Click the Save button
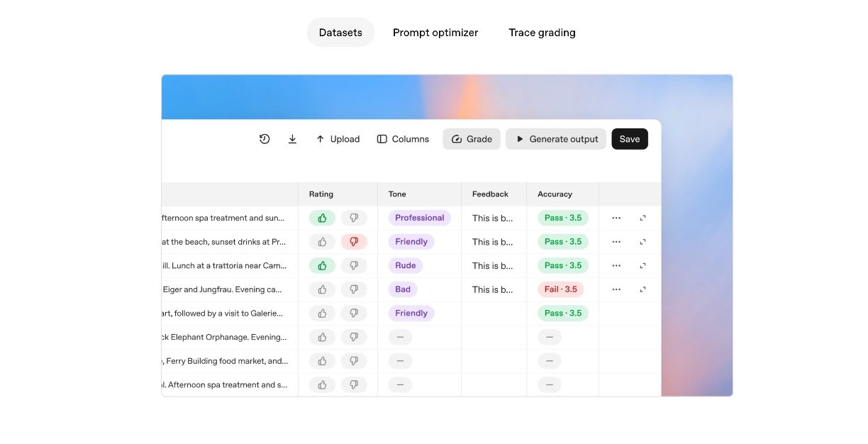Screen dimensions: 868x444 pos(629,139)
